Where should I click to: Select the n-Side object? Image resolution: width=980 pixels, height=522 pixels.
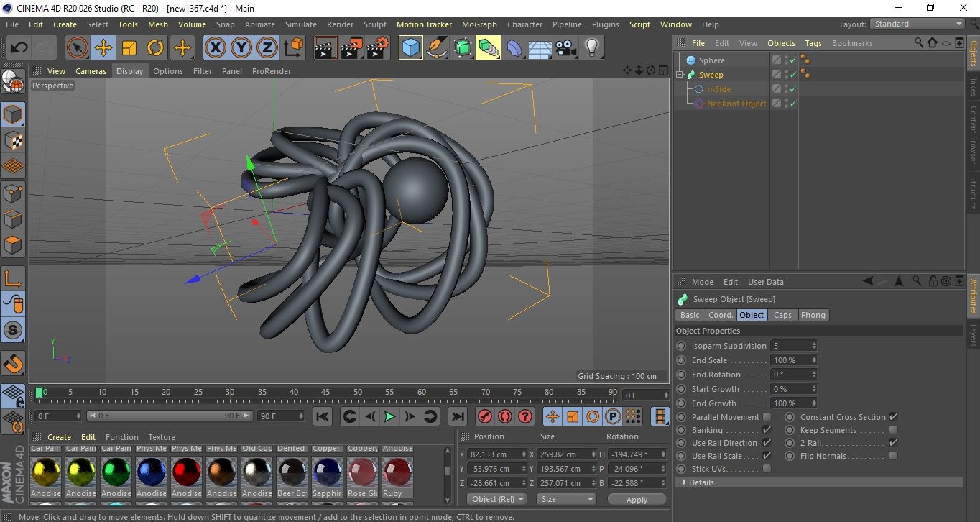click(718, 89)
